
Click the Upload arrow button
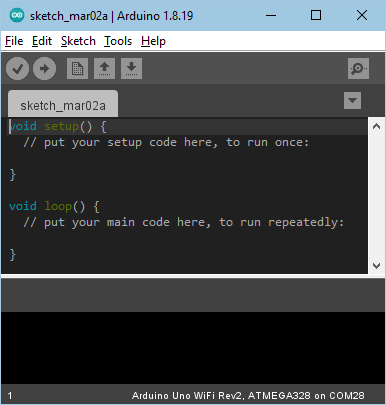44,69
